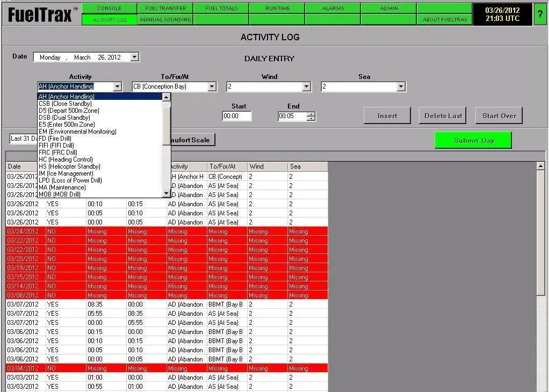Screen dimensions: 549x392
Task: Choose MA (Maintenance) activity
Action: pos(100,187)
